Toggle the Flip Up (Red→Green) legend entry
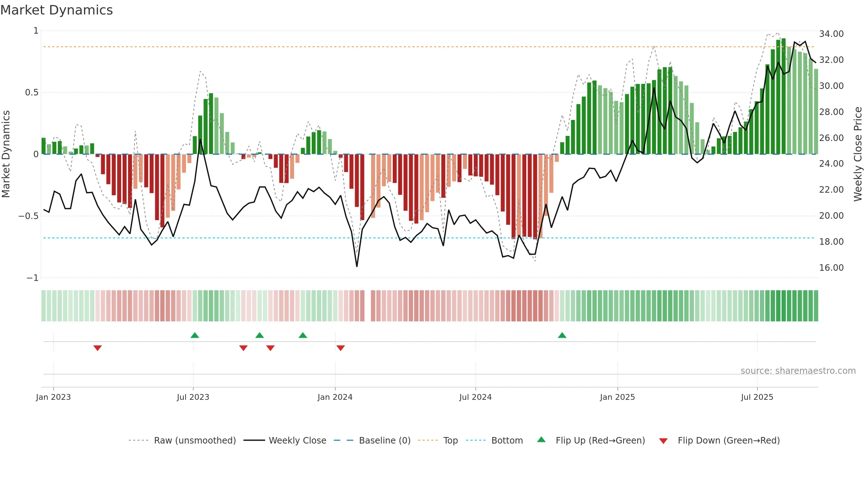Viewport: 868px width, 488px height. pyautogui.click(x=591, y=440)
